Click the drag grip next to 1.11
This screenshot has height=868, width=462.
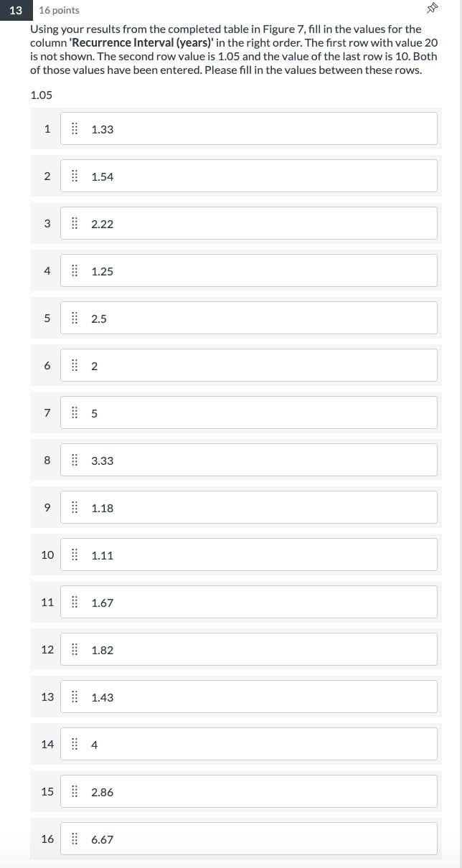(75, 555)
